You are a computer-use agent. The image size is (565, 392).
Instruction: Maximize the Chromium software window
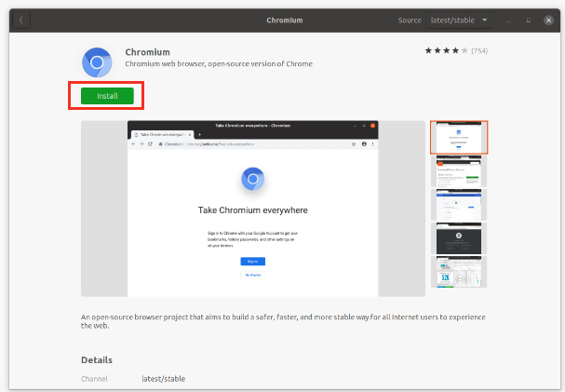[529, 20]
